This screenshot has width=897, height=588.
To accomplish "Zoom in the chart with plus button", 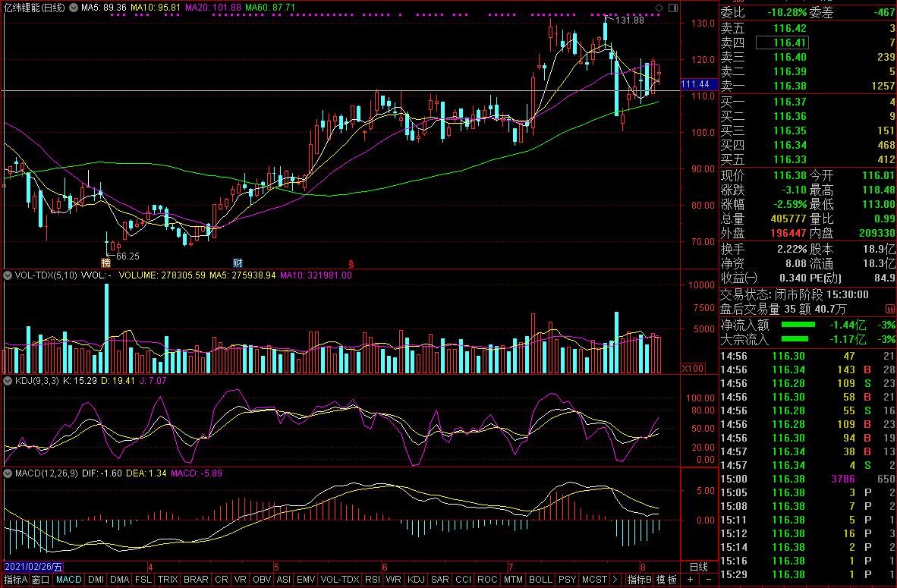I will [689, 580].
